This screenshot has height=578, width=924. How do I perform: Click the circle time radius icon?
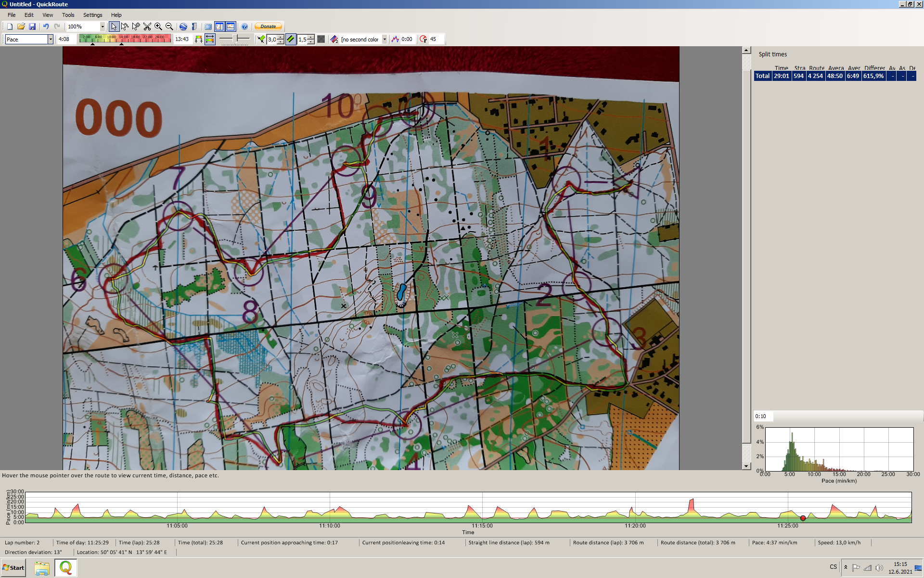pyautogui.click(x=423, y=39)
